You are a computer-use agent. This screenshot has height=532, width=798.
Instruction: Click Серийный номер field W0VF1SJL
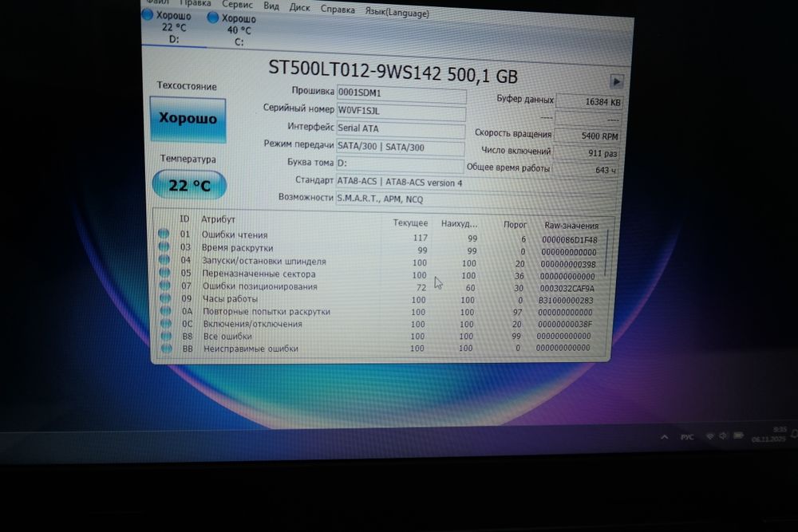(401, 112)
